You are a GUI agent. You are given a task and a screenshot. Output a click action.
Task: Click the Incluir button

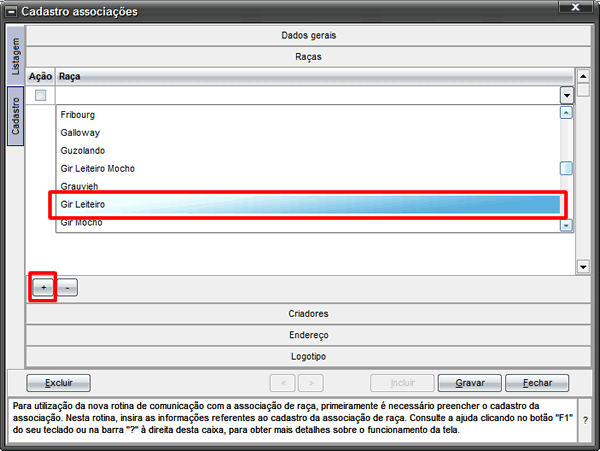tap(402, 383)
